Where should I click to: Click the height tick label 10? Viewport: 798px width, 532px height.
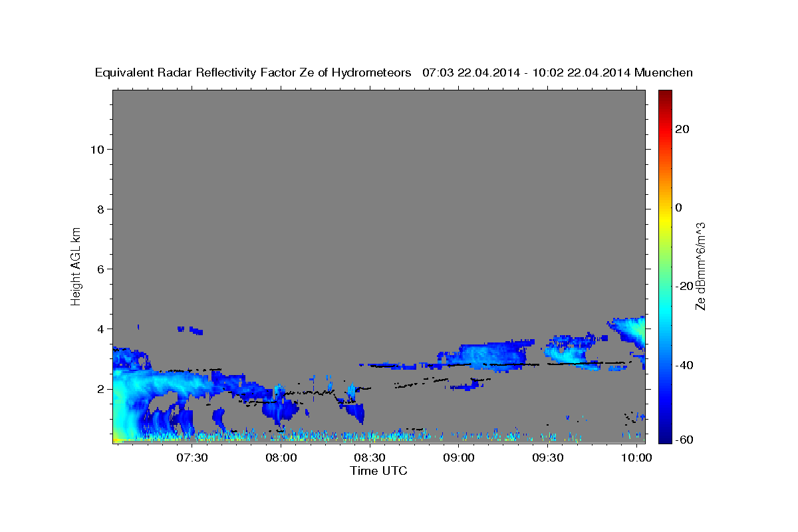[97, 149]
